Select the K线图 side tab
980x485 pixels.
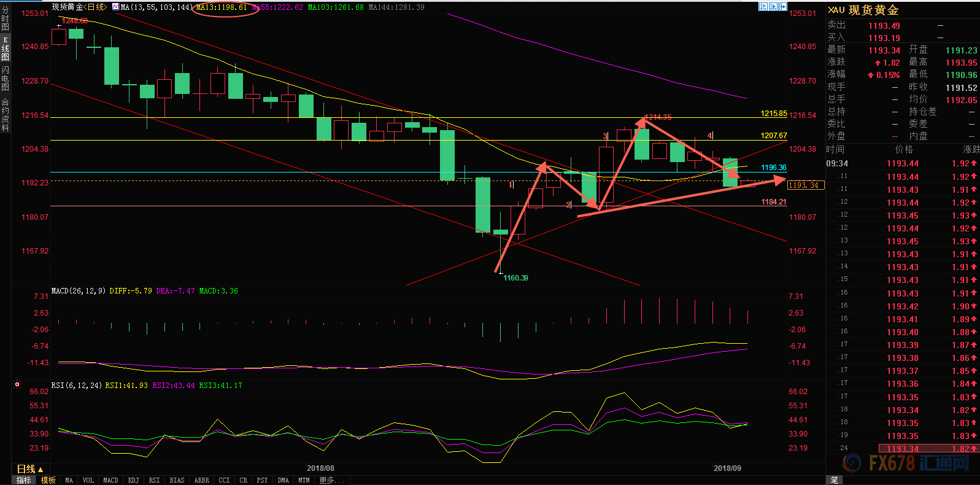[6, 49]
